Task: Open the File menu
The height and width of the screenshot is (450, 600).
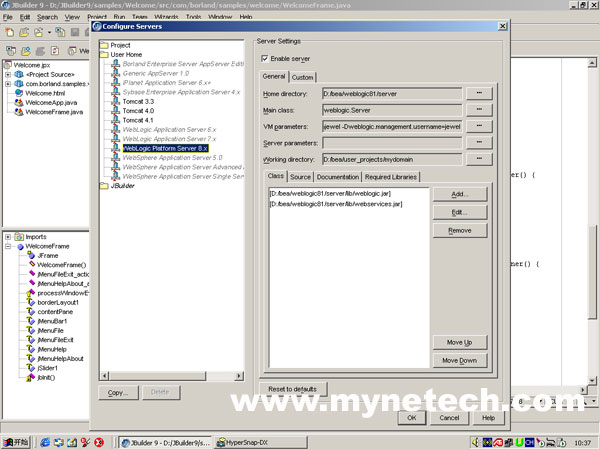Action: [x=8, y=17]
